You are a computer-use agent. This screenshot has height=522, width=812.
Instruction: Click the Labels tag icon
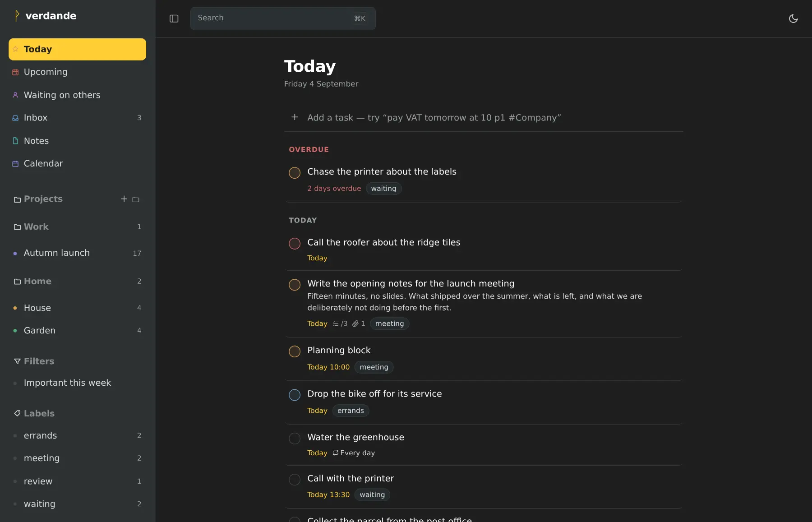[17, 413]
